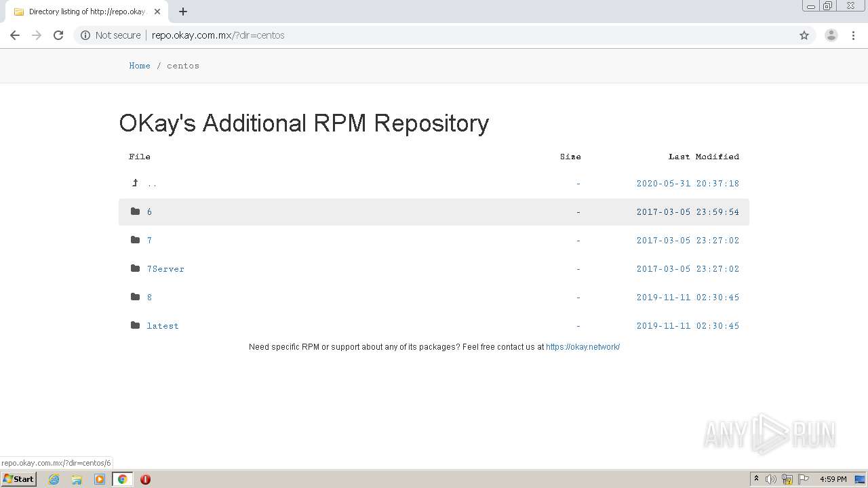Click the Last Modified column header

point(704,157)
